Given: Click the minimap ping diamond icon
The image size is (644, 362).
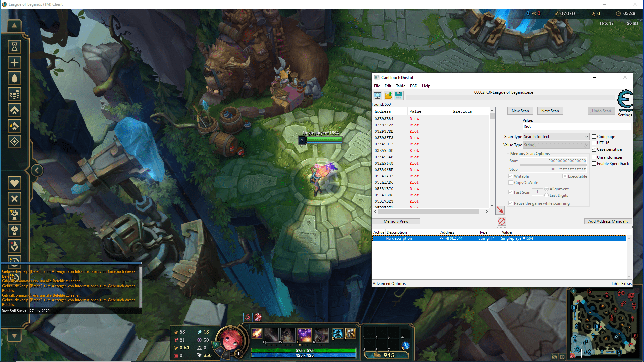Looking at the screenshot, I should tap(573, 291).
